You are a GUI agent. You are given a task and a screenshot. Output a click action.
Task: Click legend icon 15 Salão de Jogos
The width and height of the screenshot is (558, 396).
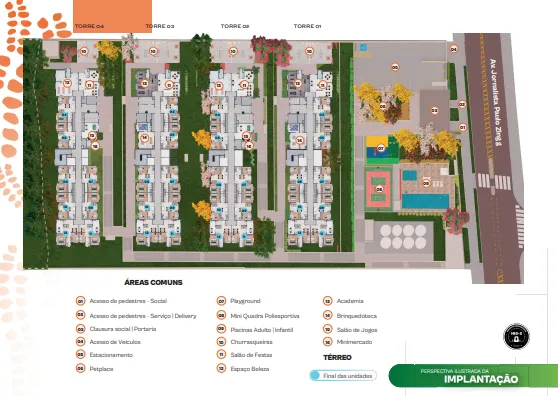tap(327, 329)
